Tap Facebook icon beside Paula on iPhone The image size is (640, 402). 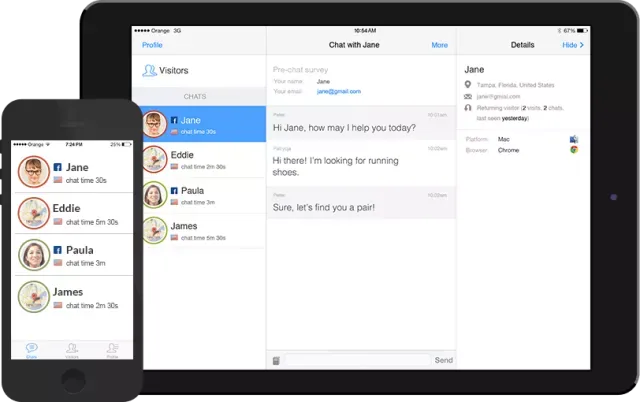click(x=58, y=250)
